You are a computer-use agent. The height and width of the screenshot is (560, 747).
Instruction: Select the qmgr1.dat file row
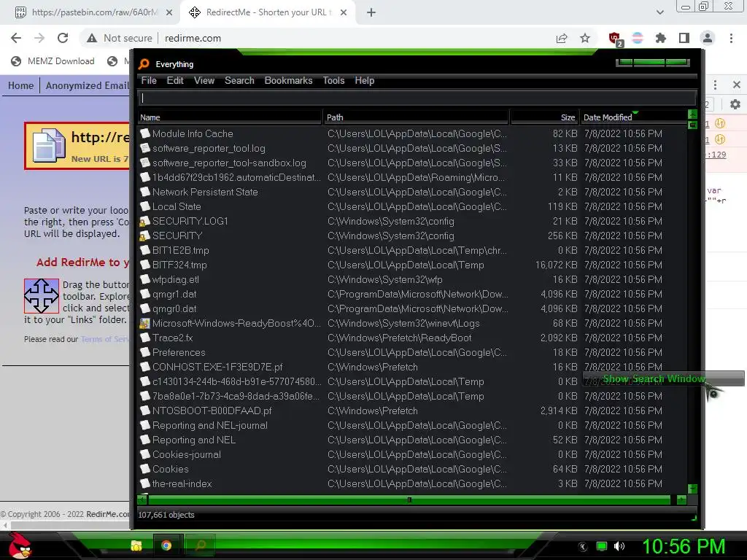(x=413, y=294)
